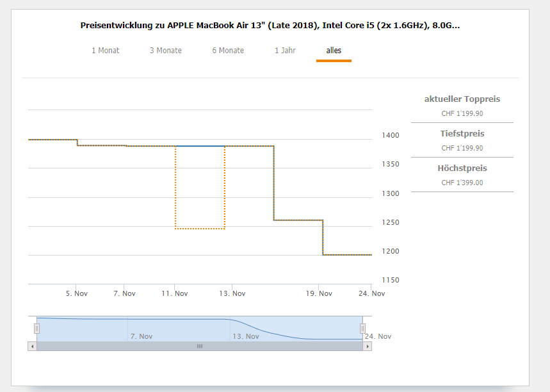550x392 pixels.
Task: Click the 7. Nov marker in navigator
Action: tap(142, 336)
